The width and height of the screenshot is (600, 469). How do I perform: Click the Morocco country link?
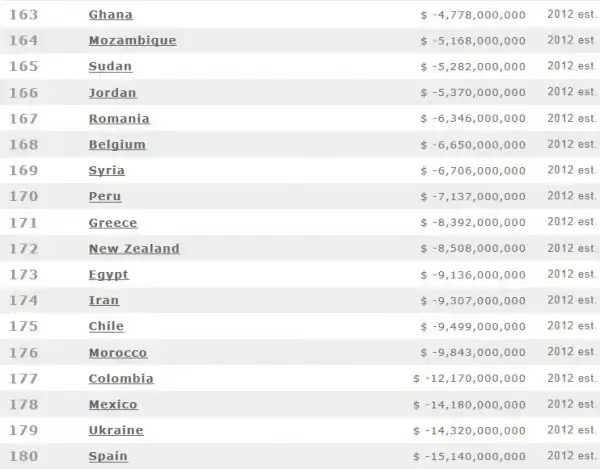(117, 353)
